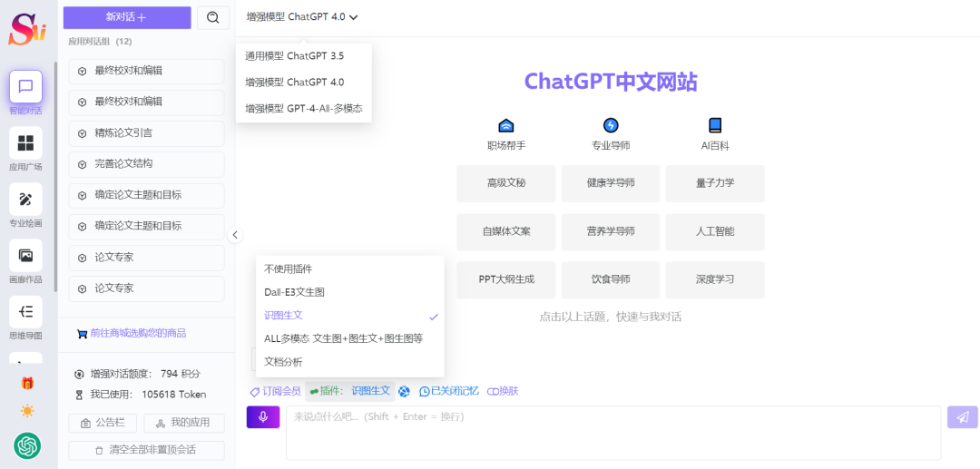Open the 精炼论文引言 conversation
Image resolution: width=980 pixels, height=469 pixels.
146,133
